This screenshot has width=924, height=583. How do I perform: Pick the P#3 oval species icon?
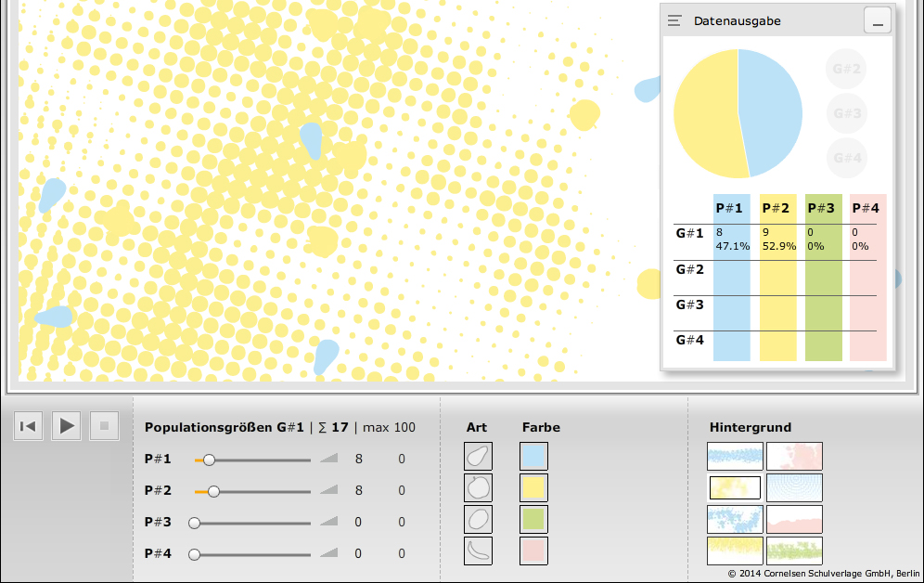click(478, 520)
